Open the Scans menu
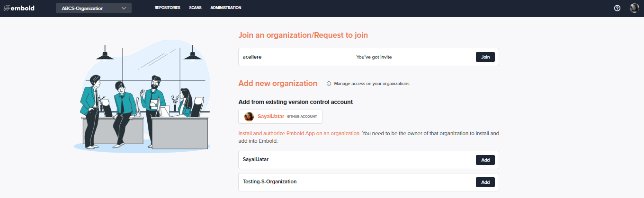This screenshot has width=644, height=198. click(x=195, y=8)
